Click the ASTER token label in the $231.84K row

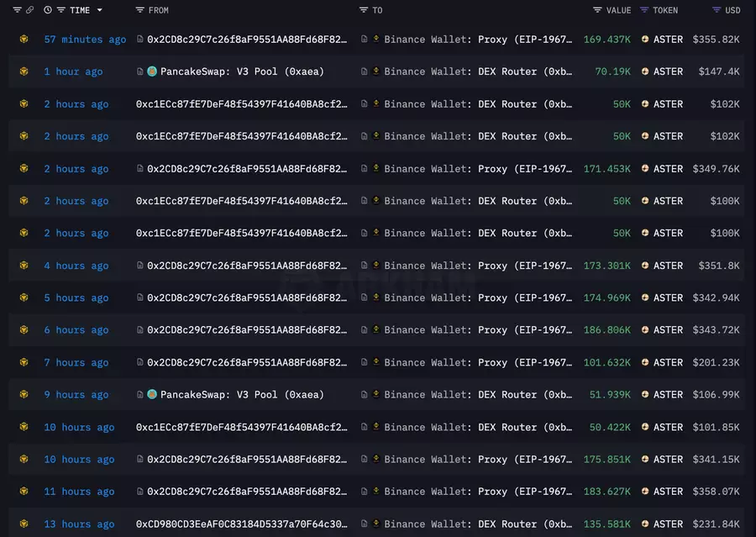pyautogui.click(x=668, y=524)
